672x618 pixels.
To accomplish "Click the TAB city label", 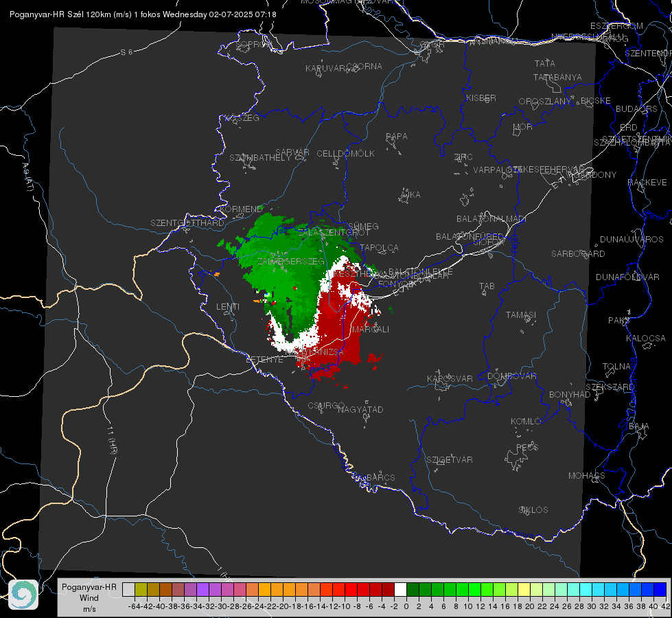I will tap(487, 286).
